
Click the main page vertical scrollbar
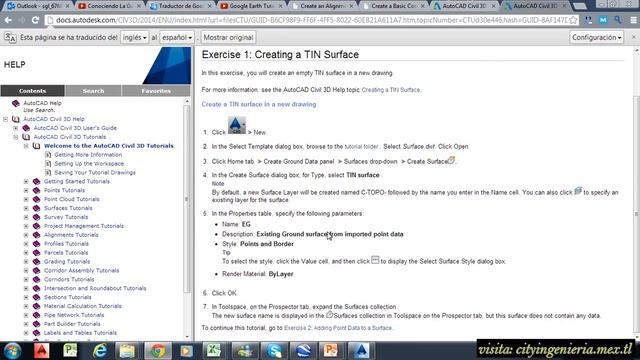[636, 214]
